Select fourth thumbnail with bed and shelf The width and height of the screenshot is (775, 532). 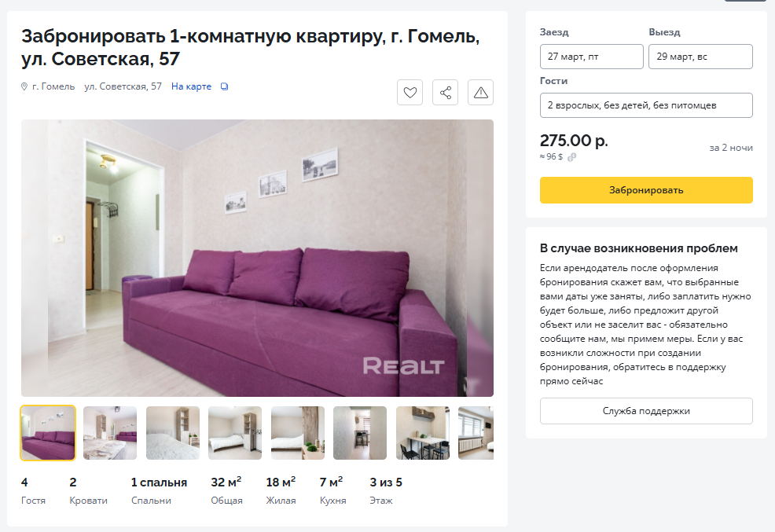coord(235,433)
